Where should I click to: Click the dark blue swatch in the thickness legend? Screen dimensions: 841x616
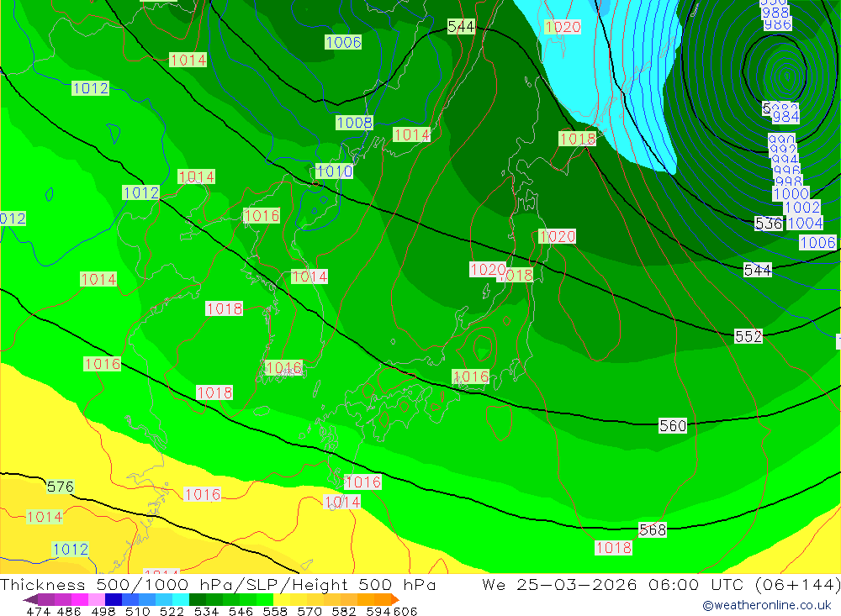tap(114, 599)
